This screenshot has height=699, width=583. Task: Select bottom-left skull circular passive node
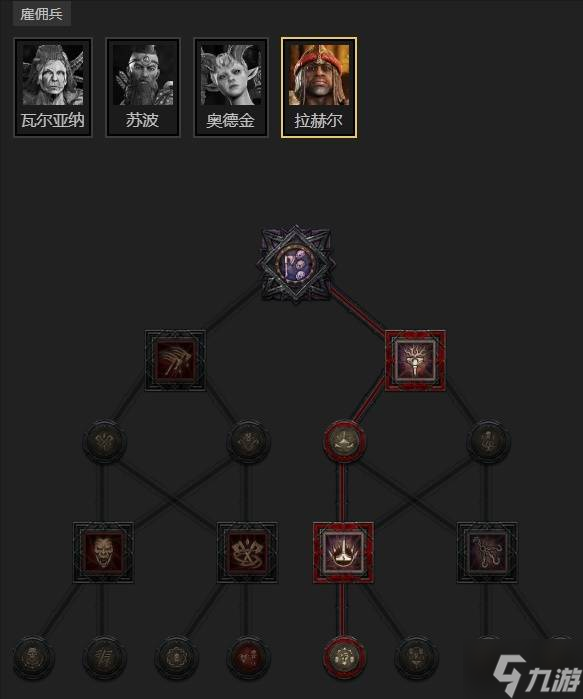(x=33, y=658)
